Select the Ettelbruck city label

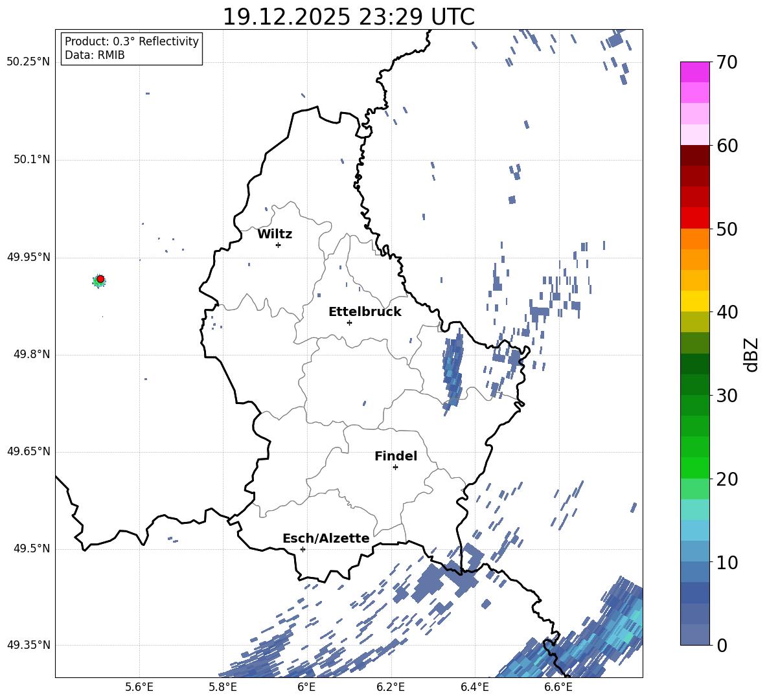(x=365, y=312)
